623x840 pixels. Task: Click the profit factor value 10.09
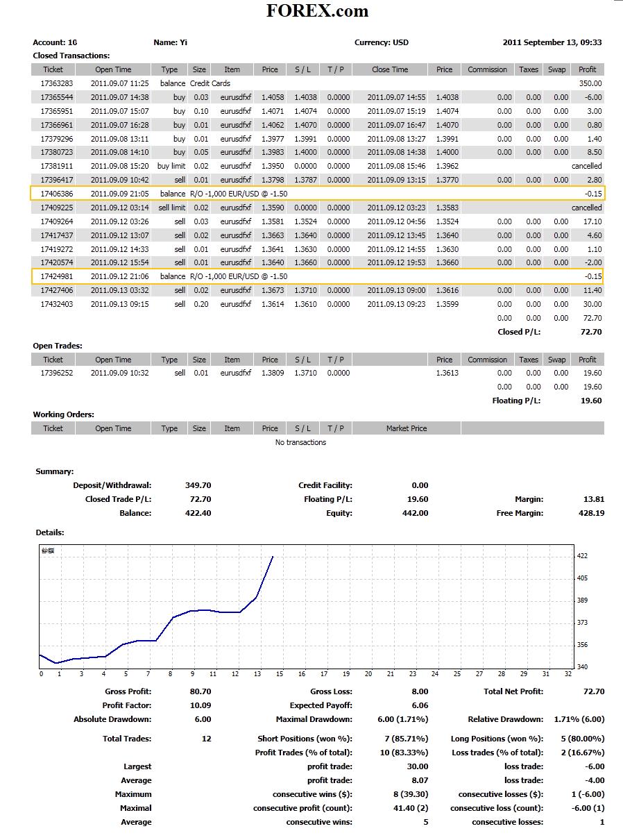click(200, 705)
